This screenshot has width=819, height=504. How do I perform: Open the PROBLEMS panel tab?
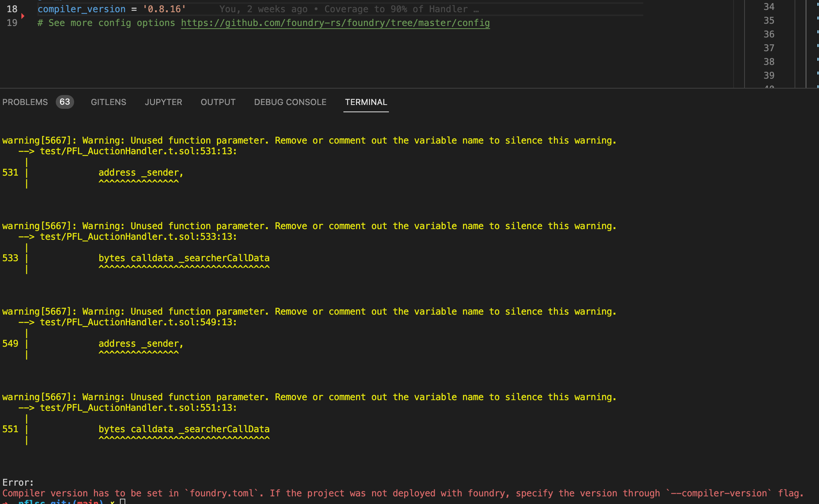click(x=25, y=102)
